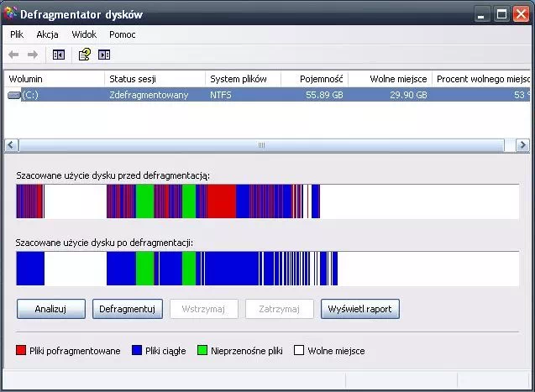Viewport: 535px width, 392px height.
Task: Open the Widok menu
Action: coord(83,34)
